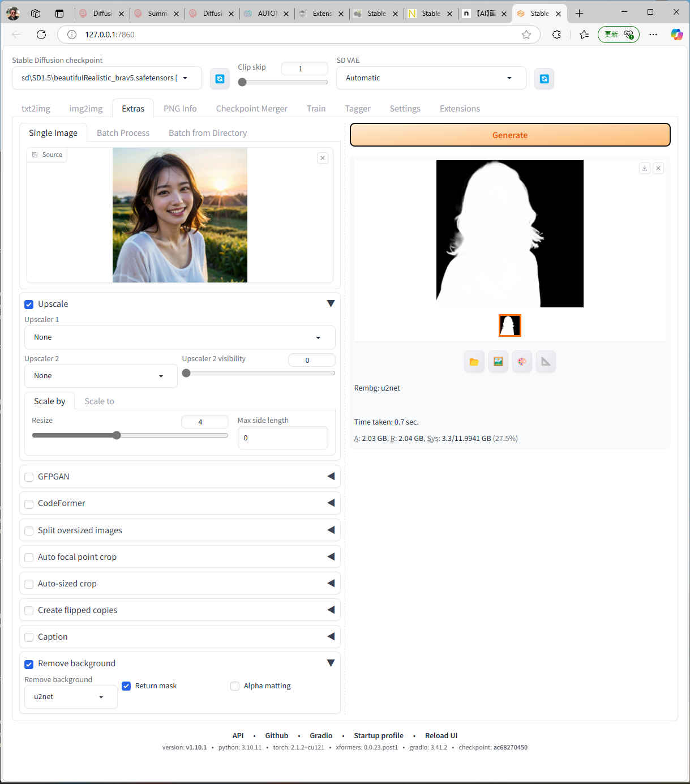This screenshot has width=690, height=784.
Task: Click browser page refresh button
Action: pos(41,35)
